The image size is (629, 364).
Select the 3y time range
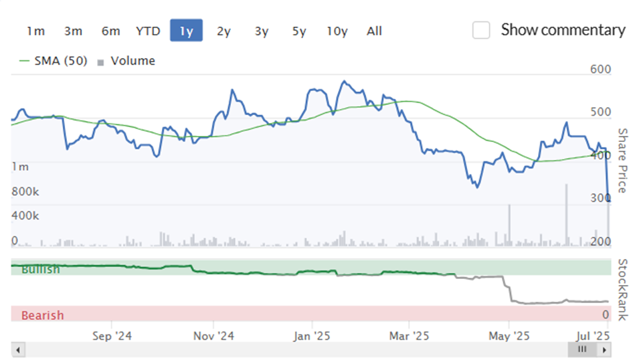pyautogui.click(x=262, y=31)
